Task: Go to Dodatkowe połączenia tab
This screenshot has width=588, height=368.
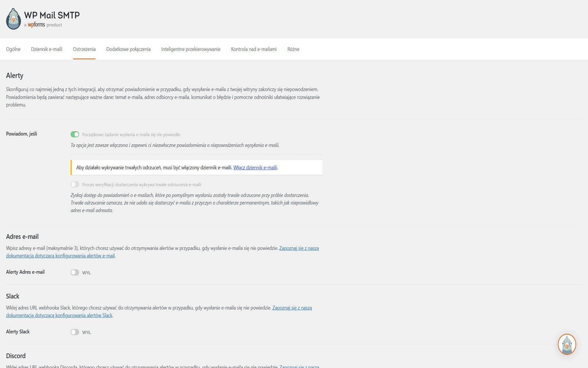Action: click(x=128, y=49)
